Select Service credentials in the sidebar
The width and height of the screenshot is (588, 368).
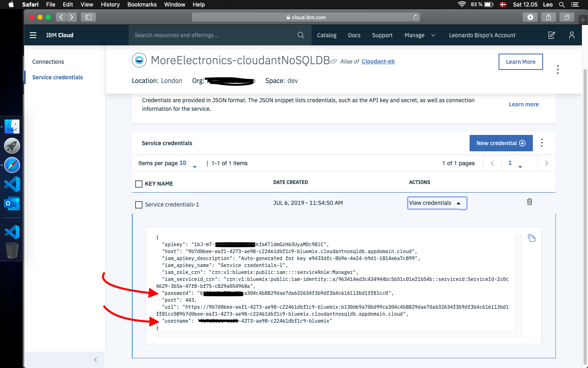click(58, 77)
